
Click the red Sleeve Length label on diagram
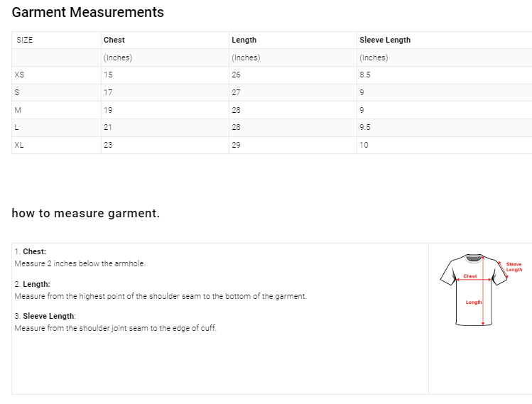[514, 267]
